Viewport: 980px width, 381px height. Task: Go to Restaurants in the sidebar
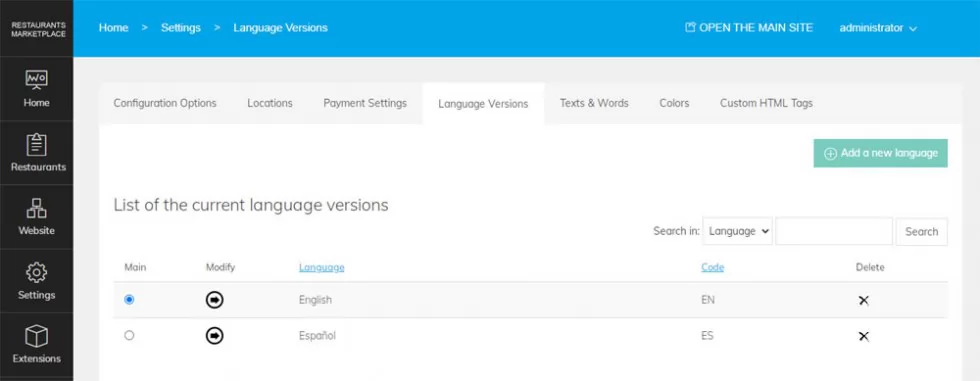tap(37, 145)
